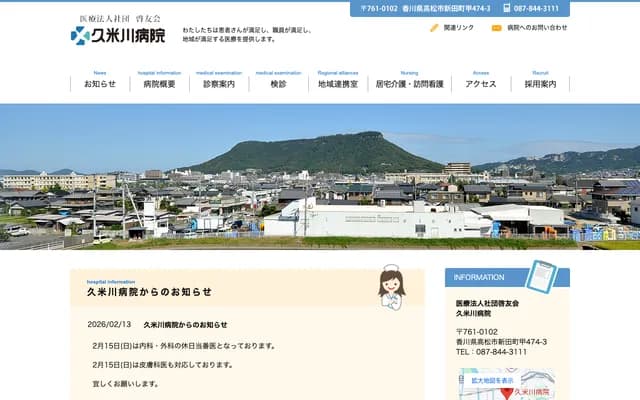Click the text 宜しくお願いします。

point(127,384)
